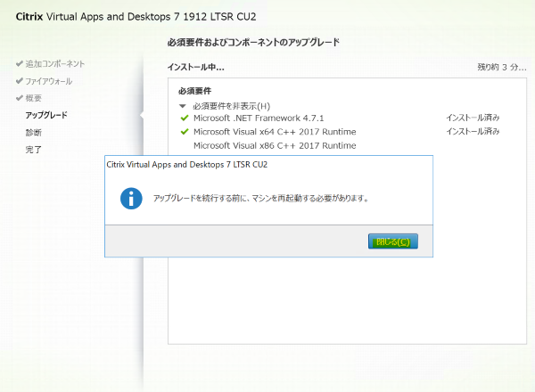Viewport: 535px width, 392px height.
Task: Click the 必須要件 section heading
Action: 194,91
